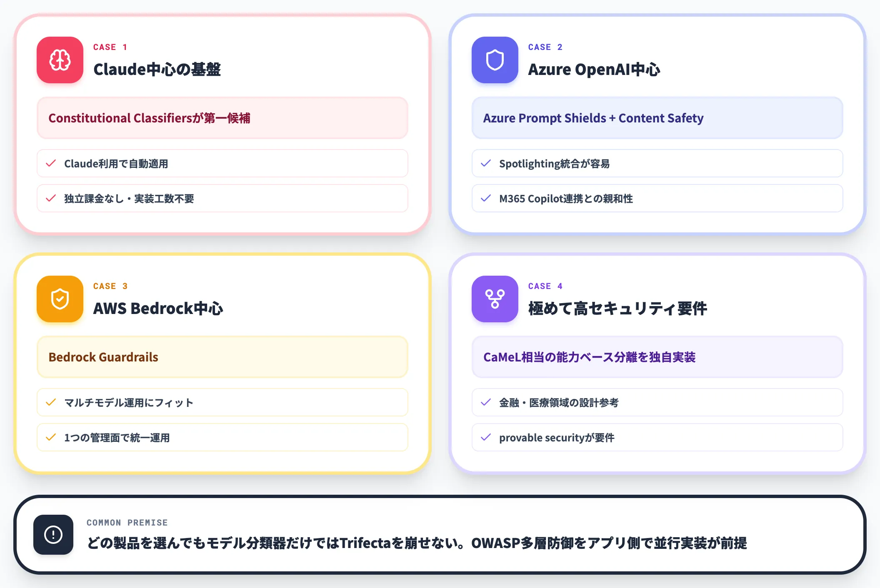Screen dimensions: 880x588
Task: Click the sentence about Trifecta and OWASP多層防御
Action: point(417,543)
